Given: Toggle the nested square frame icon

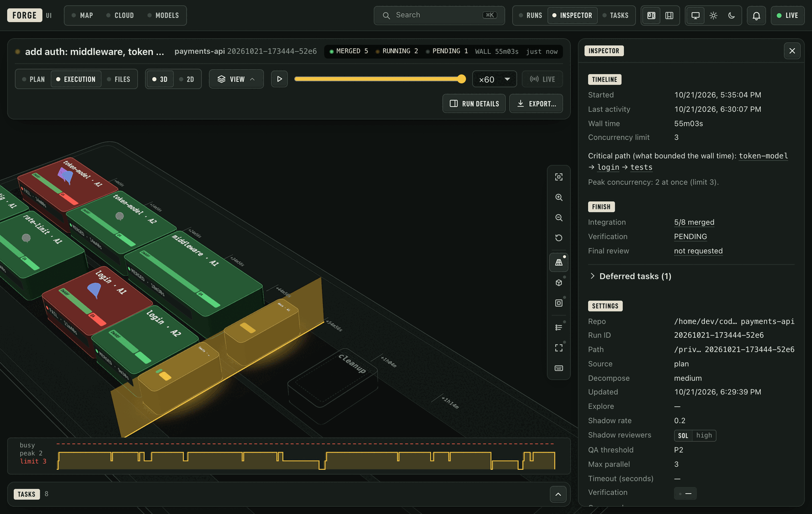Looking at the screenshot, I should (x=559, y=303).
